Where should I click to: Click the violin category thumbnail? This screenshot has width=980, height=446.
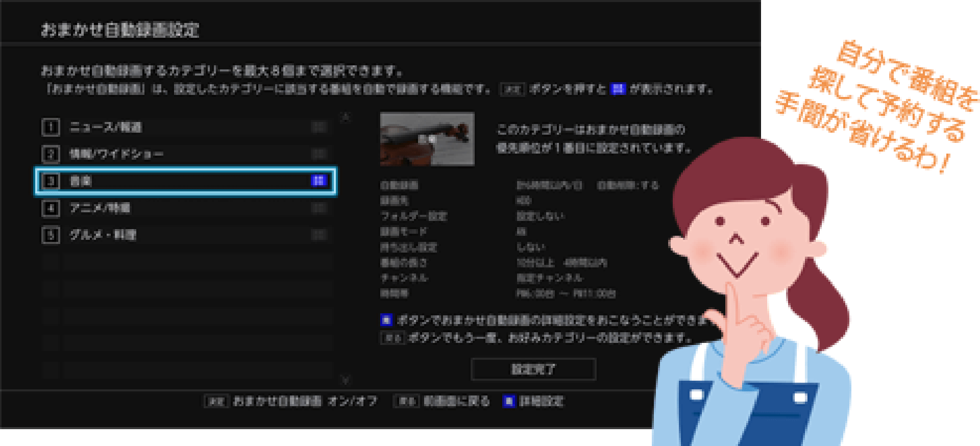coord(427,139)
